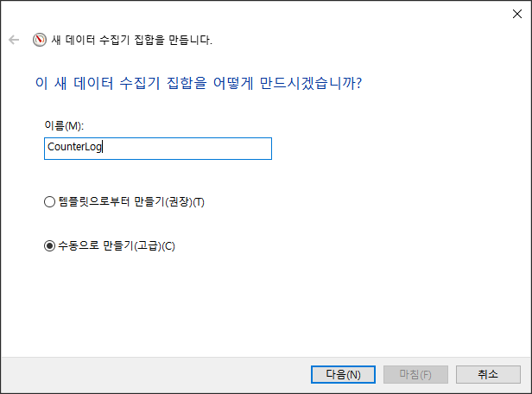Screen dimensions: 532x394
Task: Go back using the wizard arrow
Action: click(x=14, y=40)
